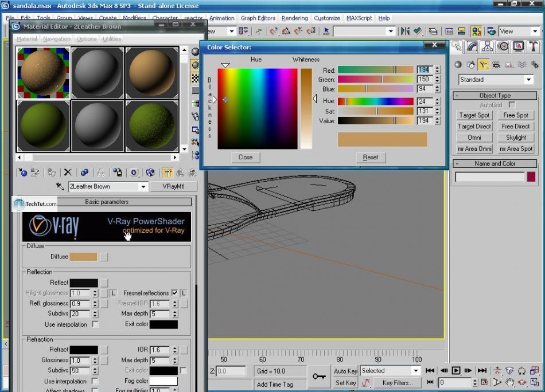Click the Mirror tool in main toolbar

click(405, 32)
